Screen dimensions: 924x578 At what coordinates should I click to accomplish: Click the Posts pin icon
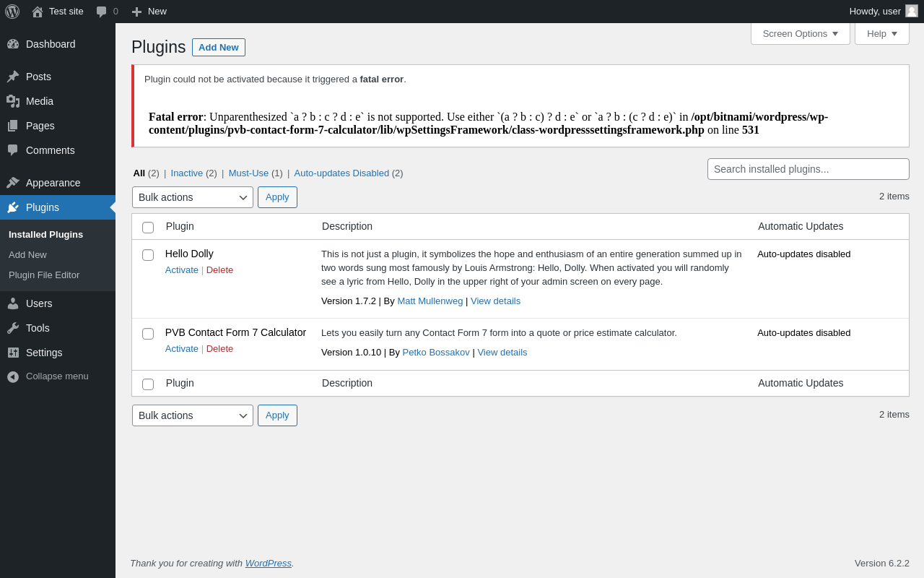13,77
